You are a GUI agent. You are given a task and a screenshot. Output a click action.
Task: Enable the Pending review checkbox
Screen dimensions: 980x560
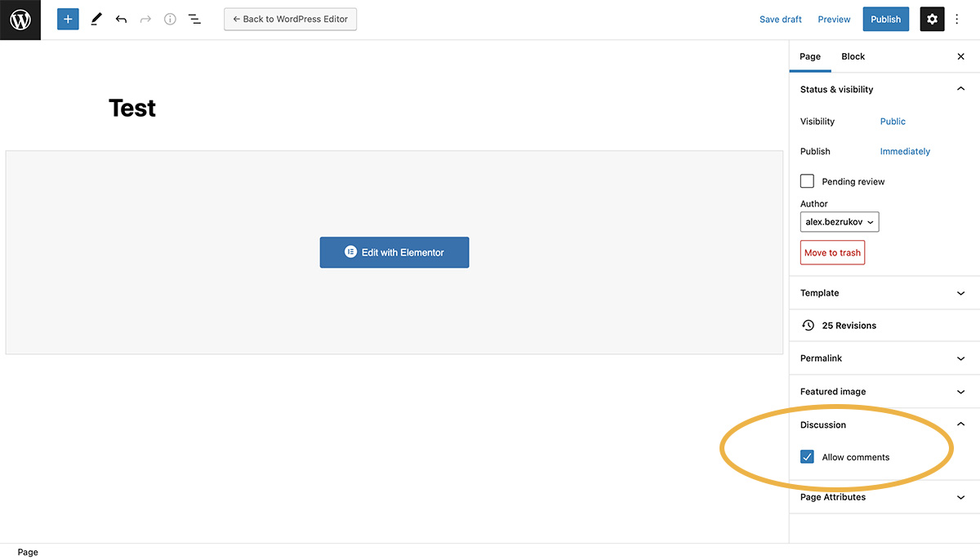(x=807, y=180)
